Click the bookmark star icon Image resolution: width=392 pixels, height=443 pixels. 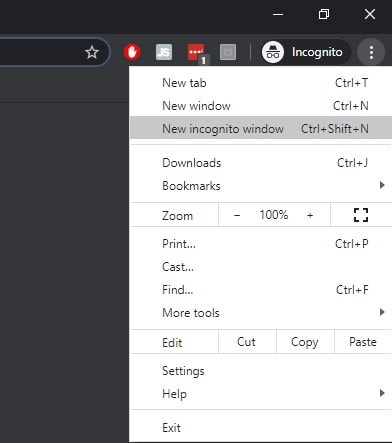[92, 52]
